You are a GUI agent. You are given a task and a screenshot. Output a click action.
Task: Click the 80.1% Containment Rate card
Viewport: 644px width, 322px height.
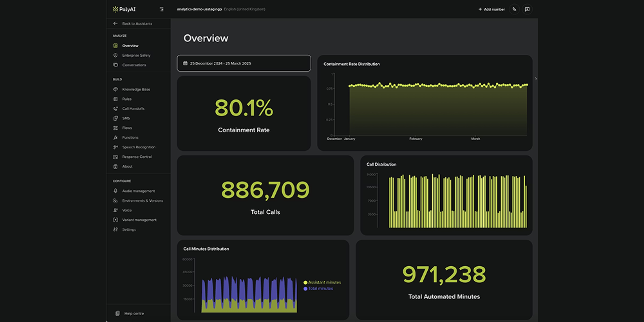(x=244, y=113)
